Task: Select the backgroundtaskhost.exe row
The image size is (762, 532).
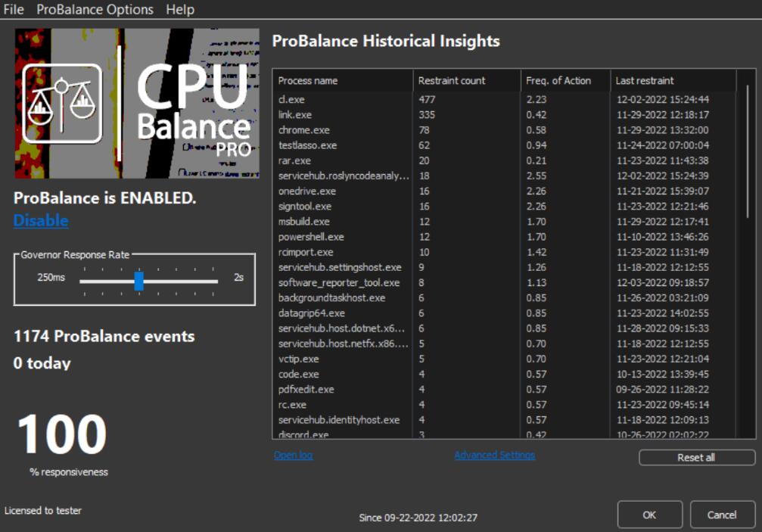Action: point(505,298)
